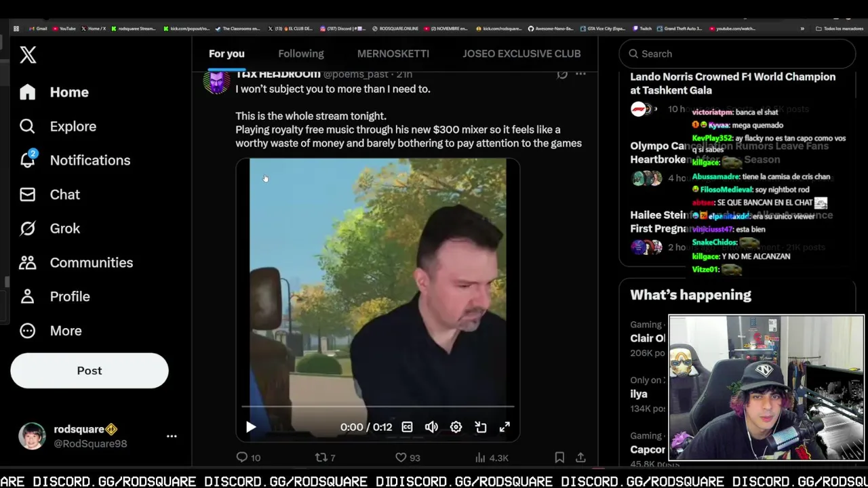Screen dimensions: 868x488
Task: Open the Grand Theft Auto 3 bookmark
Action: [x=679, y=28]
